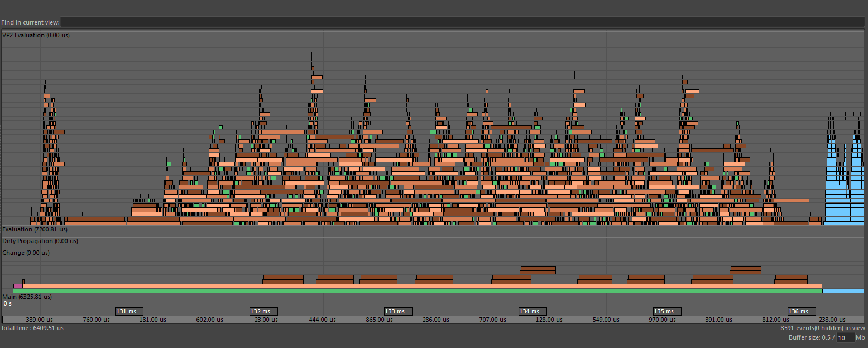Click the Dirty Propagation category label
The image size is (868, 348).
click(x=40, y=241)
